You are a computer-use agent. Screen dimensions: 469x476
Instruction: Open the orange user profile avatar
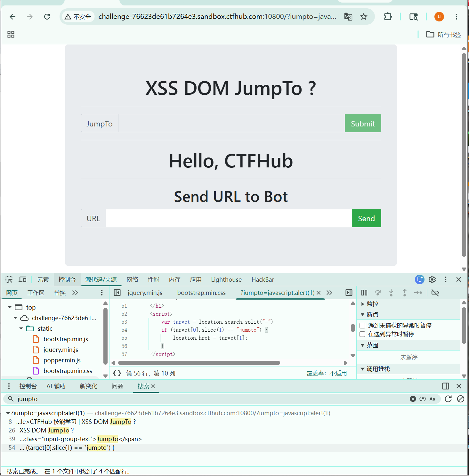[x=439, y=17]
